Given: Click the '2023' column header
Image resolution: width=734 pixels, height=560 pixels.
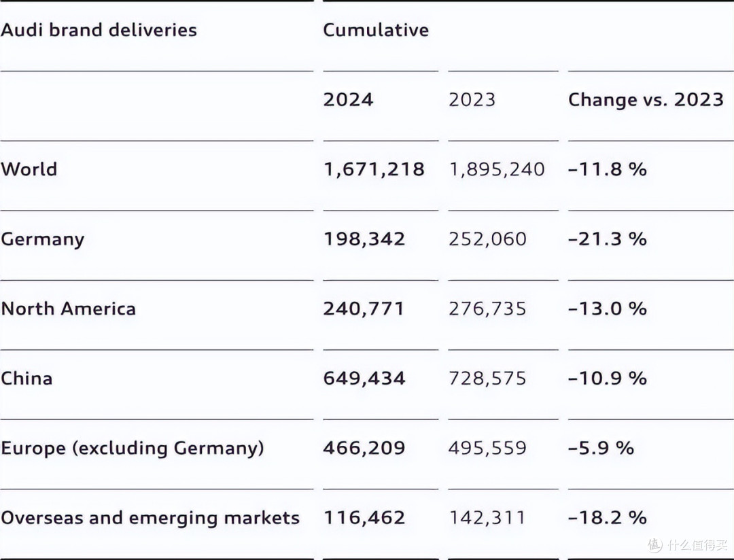Looking at the screenshot, I should point(472,99).
